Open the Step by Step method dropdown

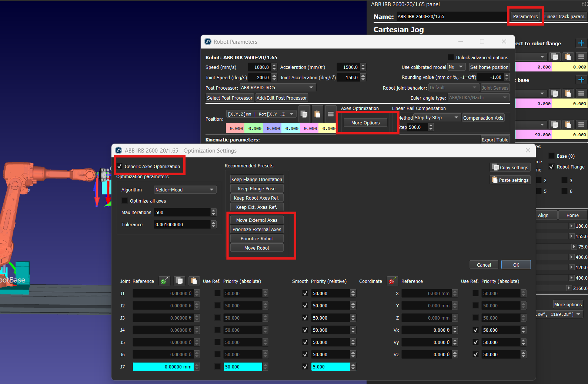click(437, 118)
